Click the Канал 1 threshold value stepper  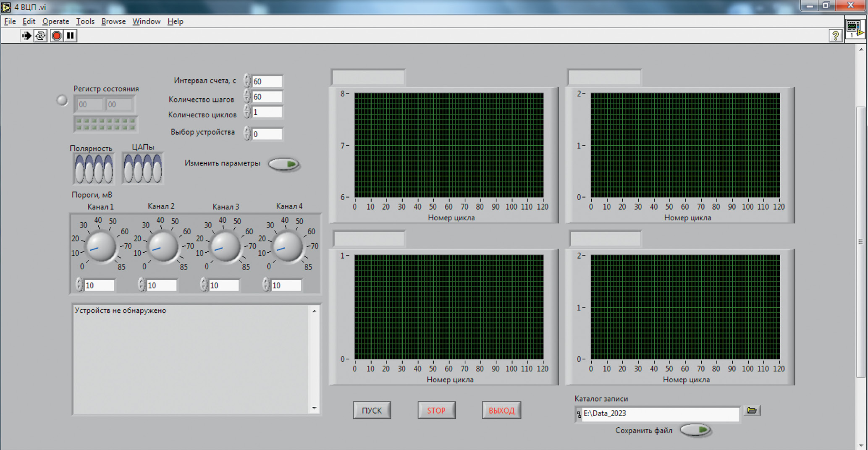pyautogui.click(x=79, y=285)
